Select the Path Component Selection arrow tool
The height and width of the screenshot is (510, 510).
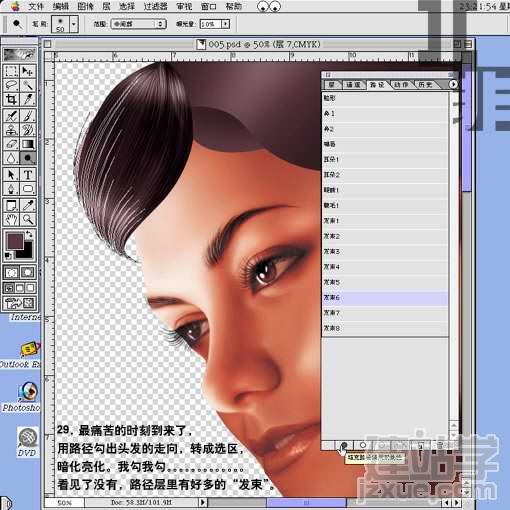(x=11, y=174)
